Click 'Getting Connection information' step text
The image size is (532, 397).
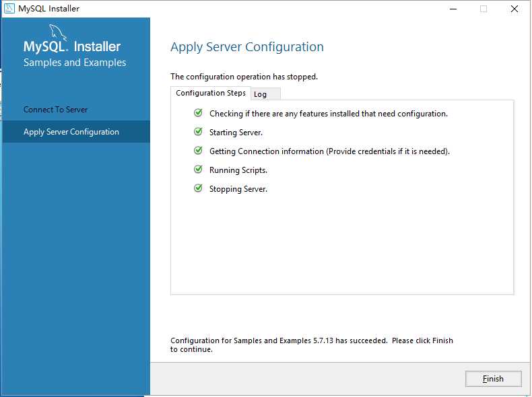(329, 151)
